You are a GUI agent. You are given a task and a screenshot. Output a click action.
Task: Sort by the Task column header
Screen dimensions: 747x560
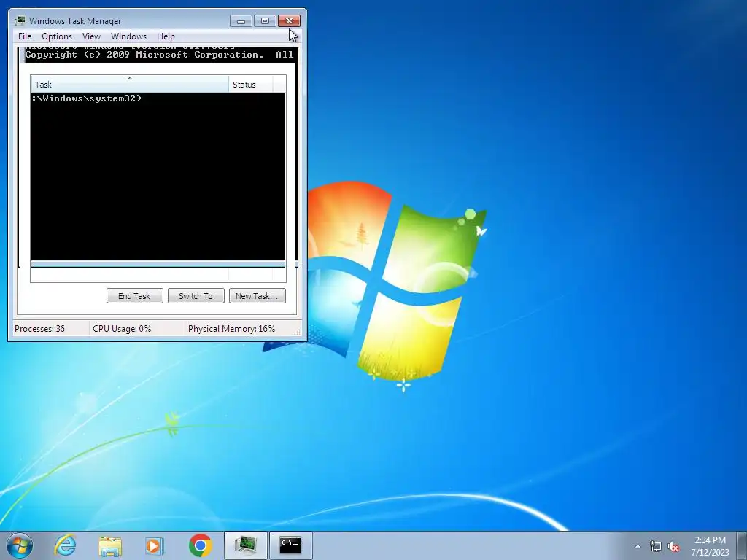(130, 85)
